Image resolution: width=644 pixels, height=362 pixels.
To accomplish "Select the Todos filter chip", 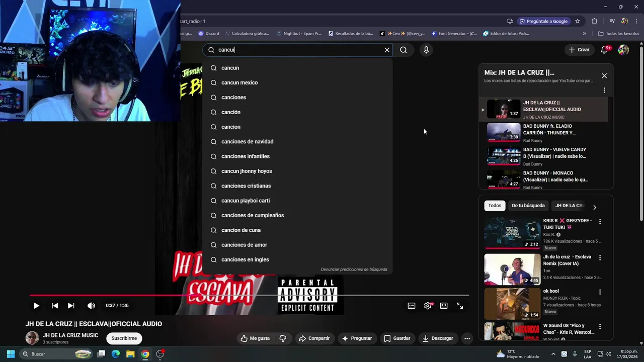I will click(495, 206).
